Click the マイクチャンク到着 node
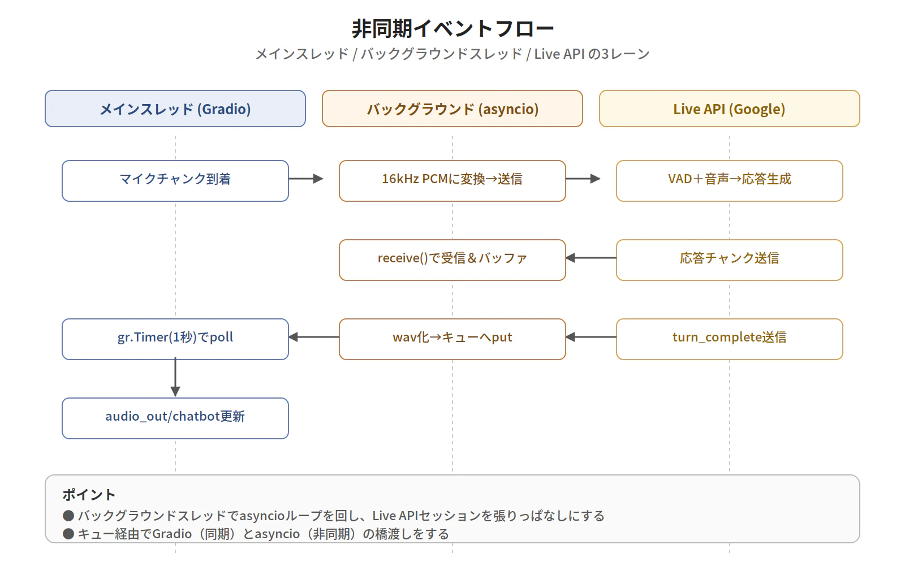 click(175, 180)
